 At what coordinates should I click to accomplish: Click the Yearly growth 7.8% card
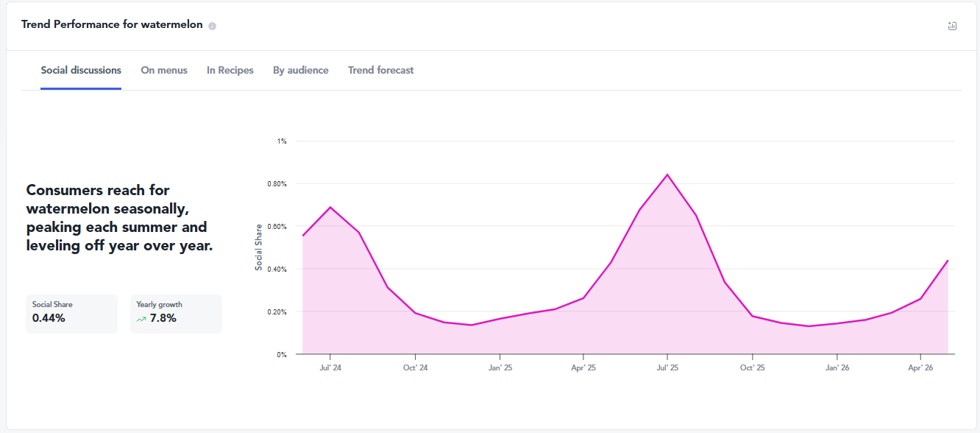(x=176, y=314)
